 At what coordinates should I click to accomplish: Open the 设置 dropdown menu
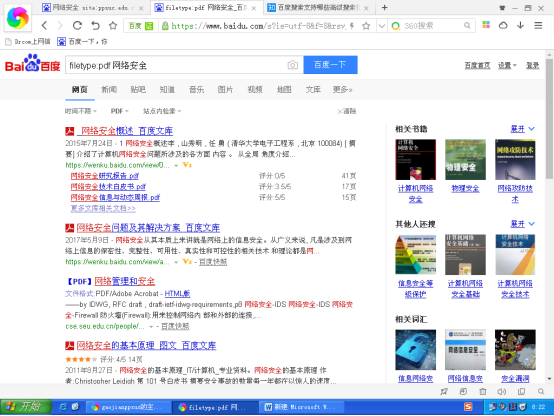[507, 65]
